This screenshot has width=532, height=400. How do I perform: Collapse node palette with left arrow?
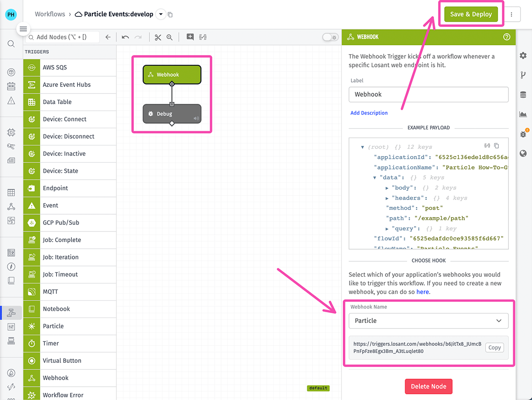[x=108, y=37]
